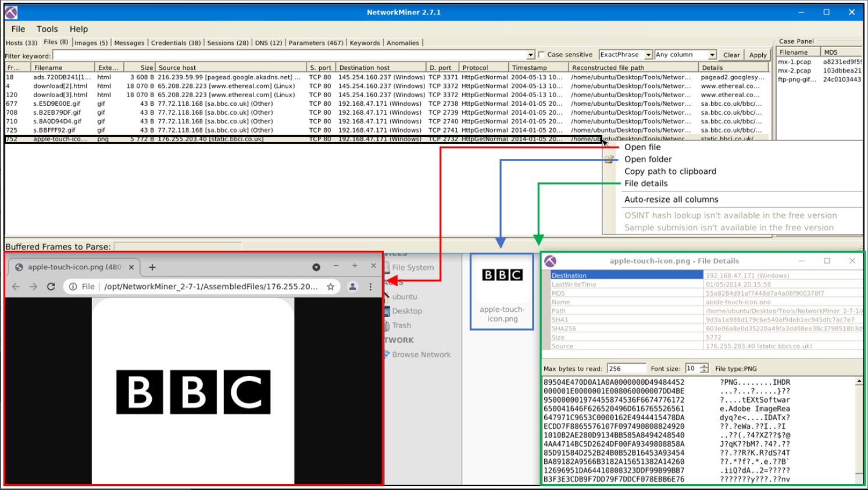Select the MD5 row in File Details
Screen dimensions: 868x490
(706, 293)
